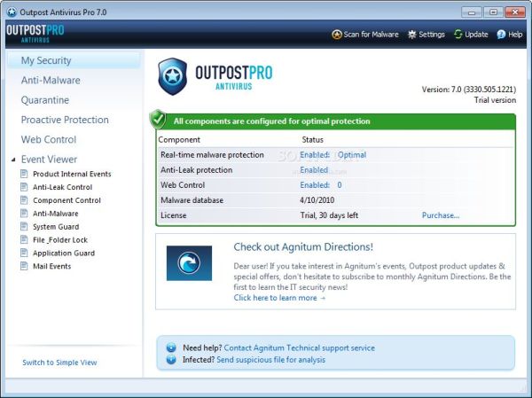The image size is (532, 398).
Task: Click the Status column header
Action: (x=312, y=140)
